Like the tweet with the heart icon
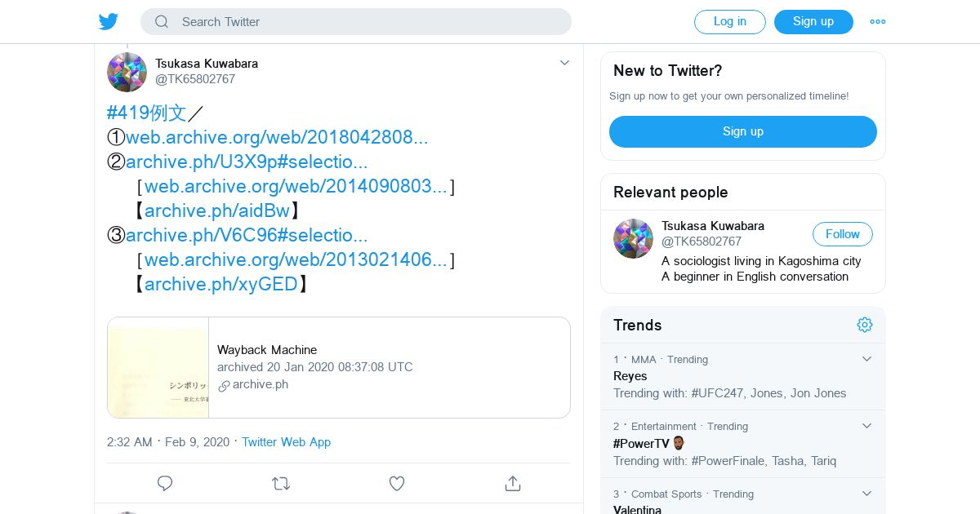This screenshot has width=980, height=514. [397, 484]
